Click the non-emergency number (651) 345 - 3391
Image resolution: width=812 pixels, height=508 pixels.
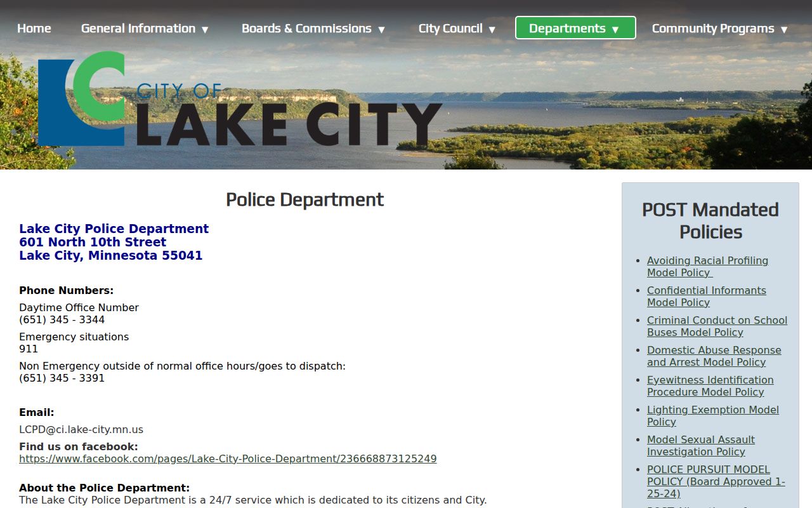point(62,378)
